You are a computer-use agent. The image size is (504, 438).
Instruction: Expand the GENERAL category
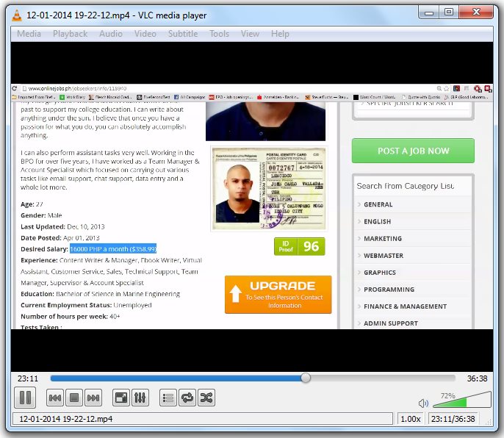(378, 204)
